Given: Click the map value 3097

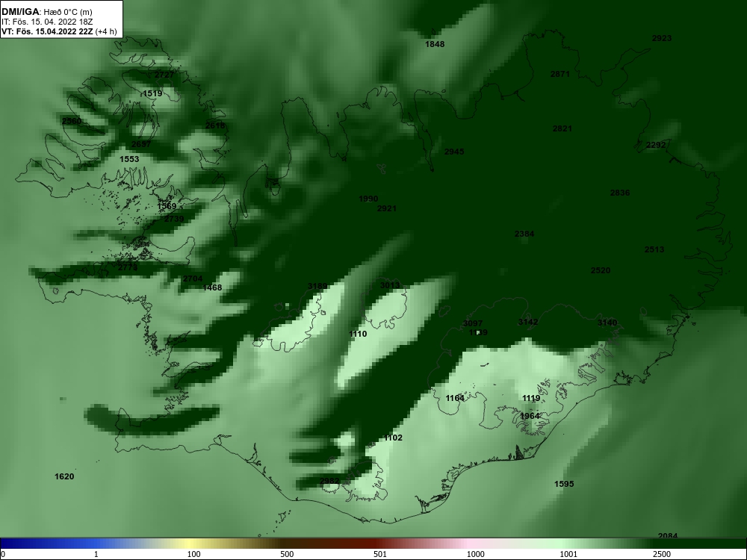Looking at the screenshot, I should [x=473, y=324].
